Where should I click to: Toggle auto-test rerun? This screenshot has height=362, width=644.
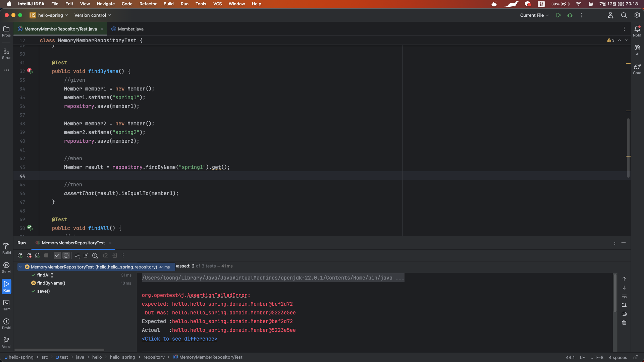[38, 255]
